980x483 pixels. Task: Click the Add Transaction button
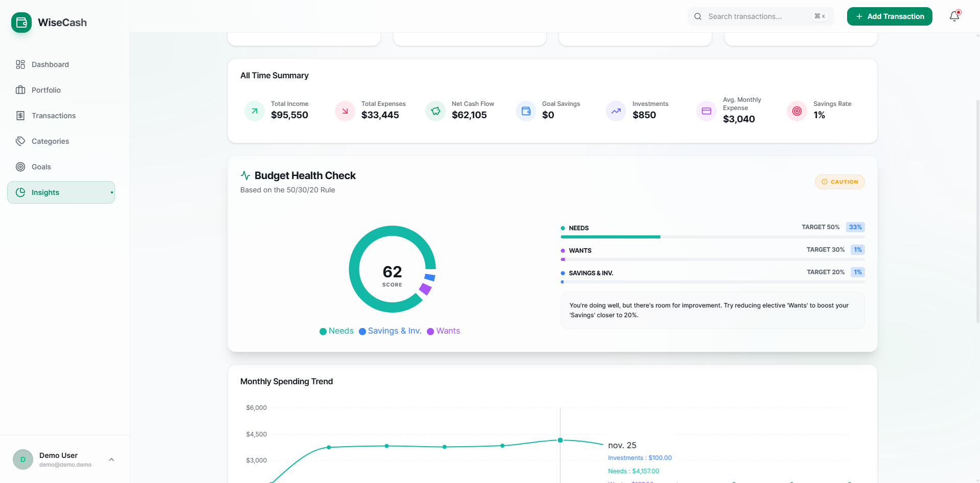(889, 16)
